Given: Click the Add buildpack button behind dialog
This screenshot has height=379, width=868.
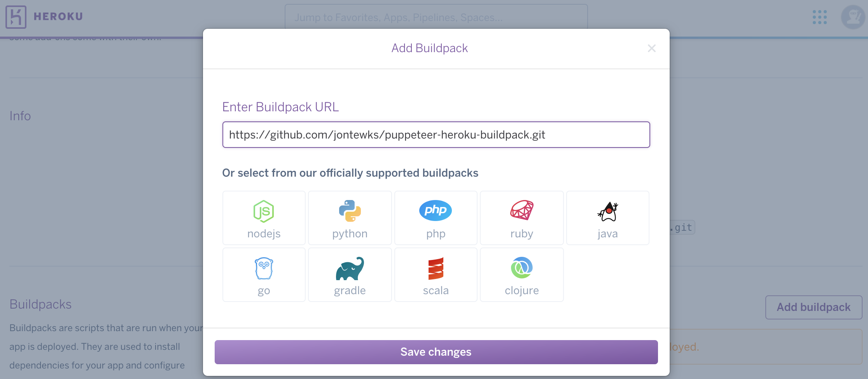Looking at the screenshot, I should tap(814, 307).
